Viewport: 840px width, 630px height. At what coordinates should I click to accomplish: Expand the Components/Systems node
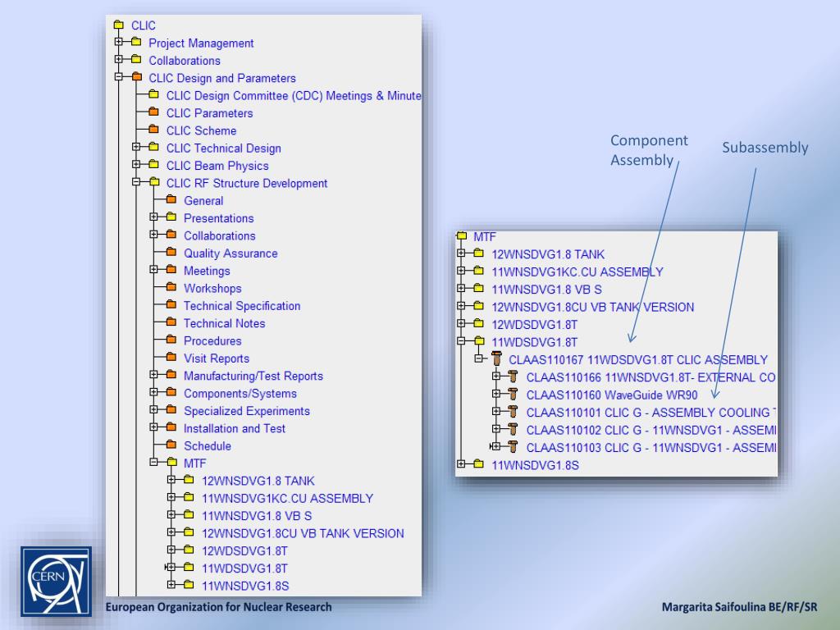(153, 392)
